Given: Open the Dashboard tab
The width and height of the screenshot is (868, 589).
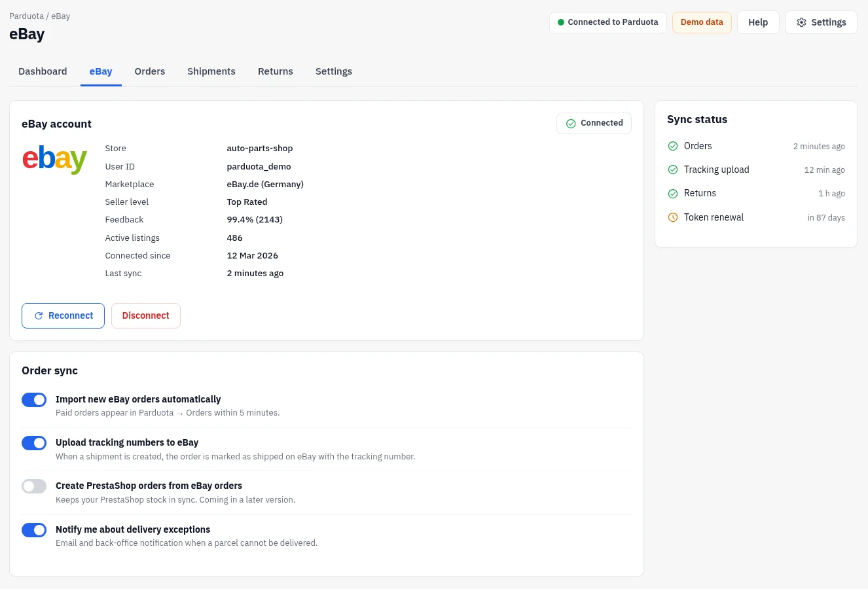Looking at the screenshot, I should click(43, 71).
